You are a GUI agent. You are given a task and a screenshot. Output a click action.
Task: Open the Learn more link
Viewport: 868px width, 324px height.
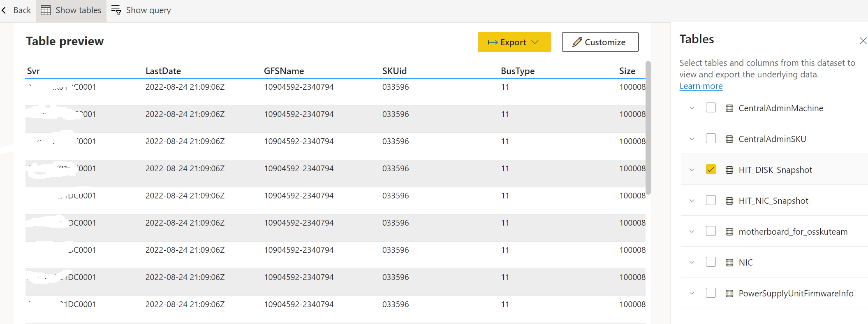[x=701, y=86]
